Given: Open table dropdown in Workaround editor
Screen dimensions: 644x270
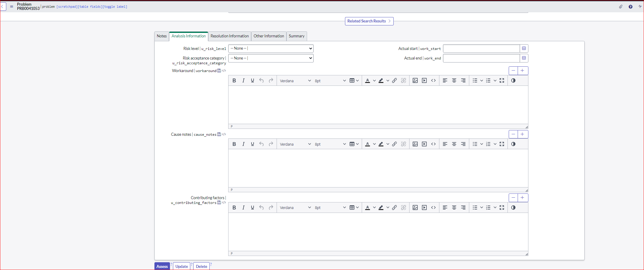Looking at the screenshot, I should point(354,80).
